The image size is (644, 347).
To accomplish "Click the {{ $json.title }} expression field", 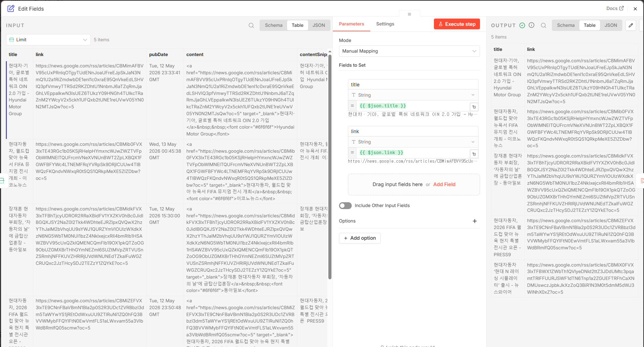I will pyautogui.click(x=414, y=106).
